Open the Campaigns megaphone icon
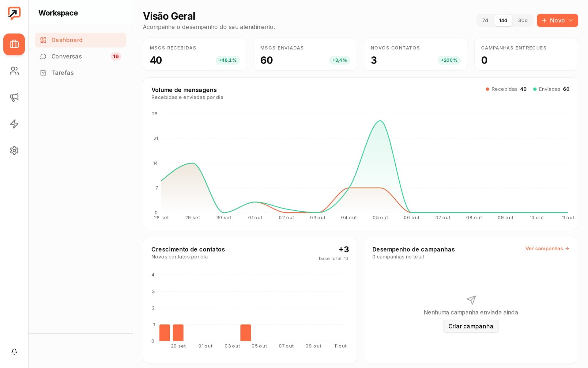 point(14,97)
